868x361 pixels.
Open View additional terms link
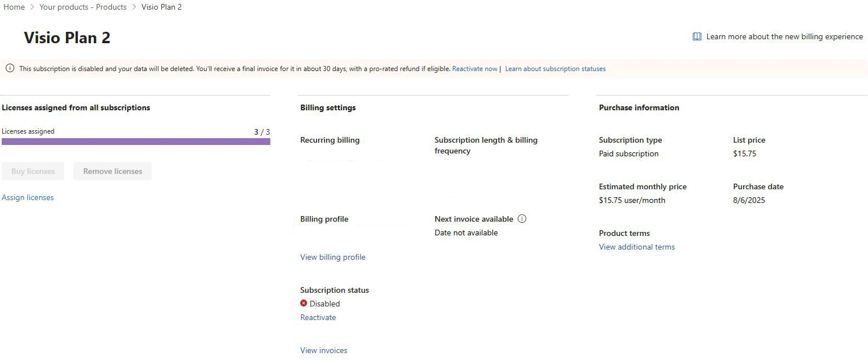point(637,247)
